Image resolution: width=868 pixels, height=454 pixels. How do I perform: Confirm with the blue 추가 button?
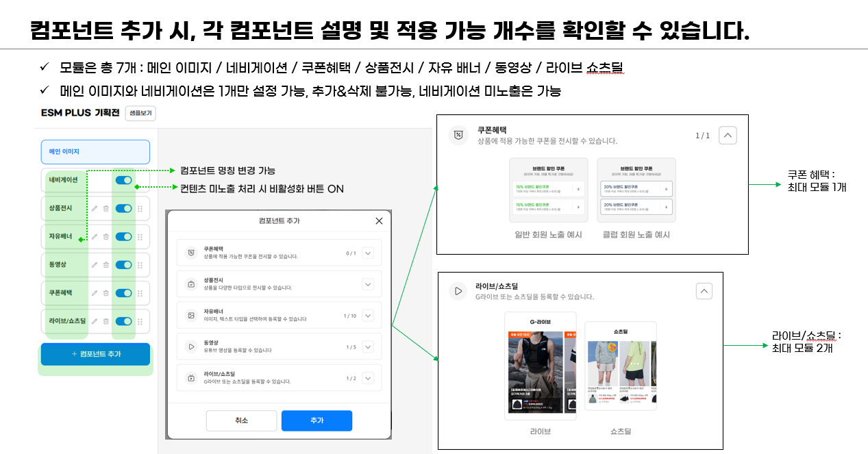[317, 420]
